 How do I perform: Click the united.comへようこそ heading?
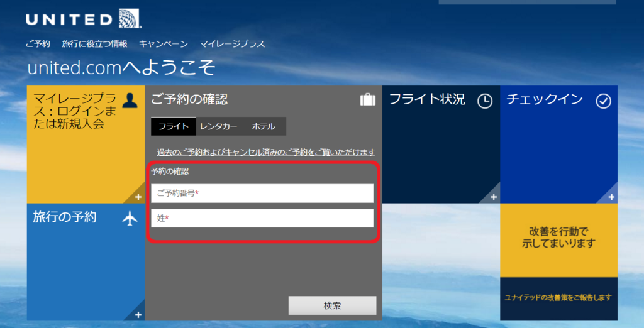(121, 67)
